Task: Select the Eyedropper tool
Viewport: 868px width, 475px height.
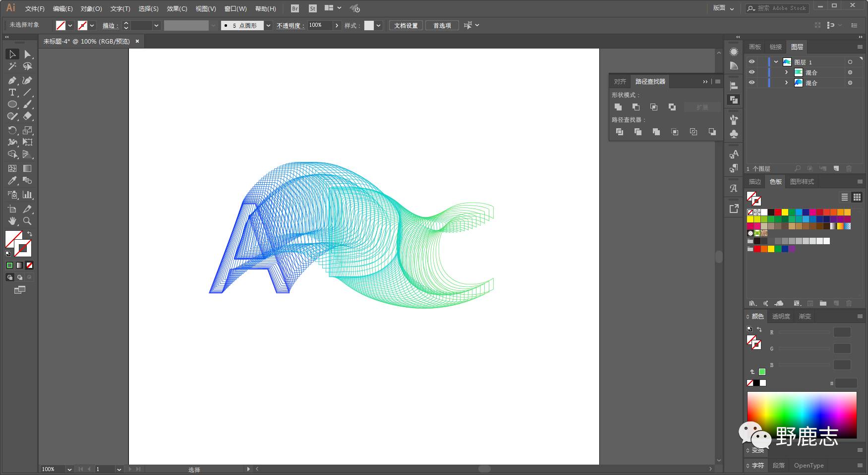Action: pos(12,181)
